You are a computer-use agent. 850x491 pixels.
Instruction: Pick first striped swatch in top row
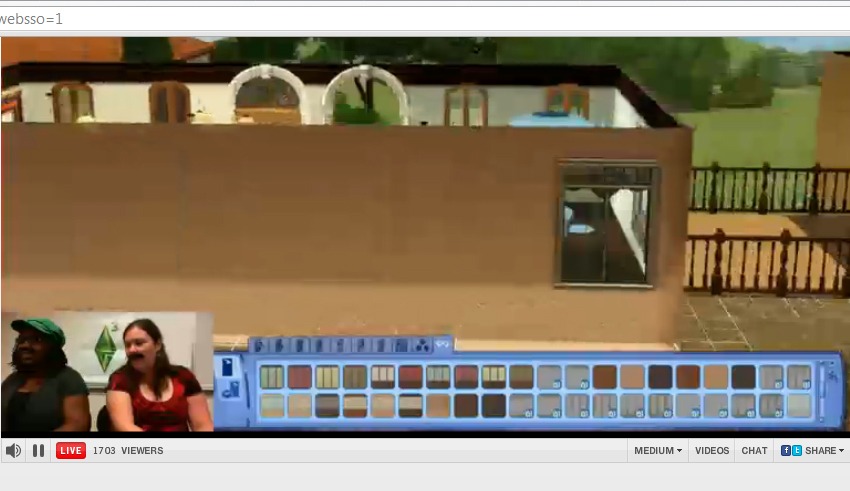tap(272, 377)
